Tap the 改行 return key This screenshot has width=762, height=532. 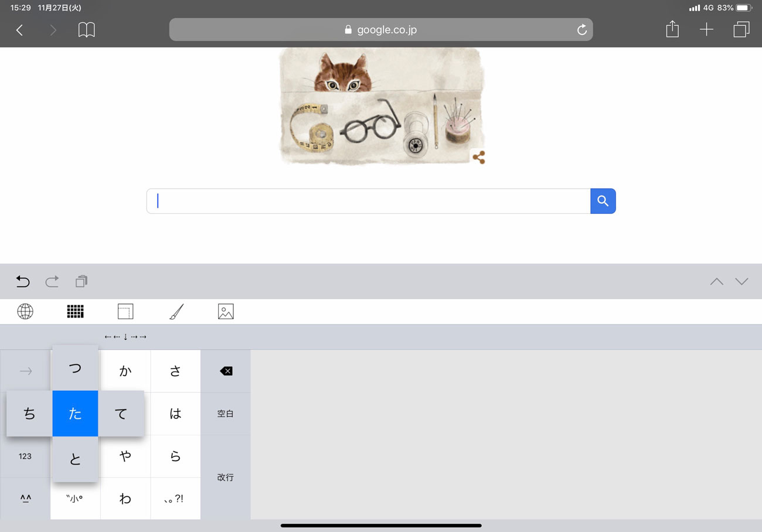pos(226,478)
